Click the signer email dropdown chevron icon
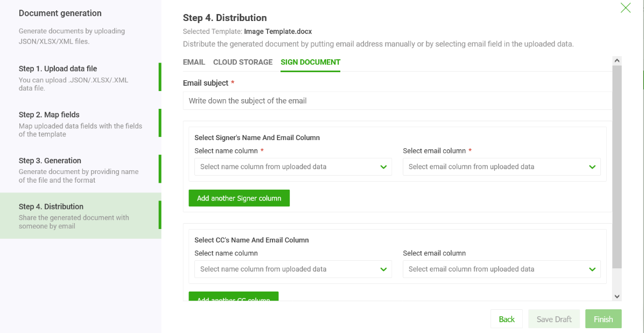 click(592, 167)
